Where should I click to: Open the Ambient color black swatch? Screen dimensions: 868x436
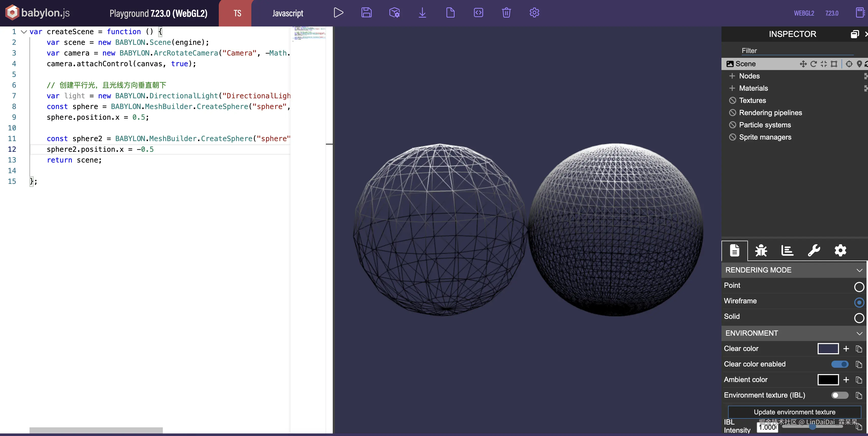tap(828, 380)
